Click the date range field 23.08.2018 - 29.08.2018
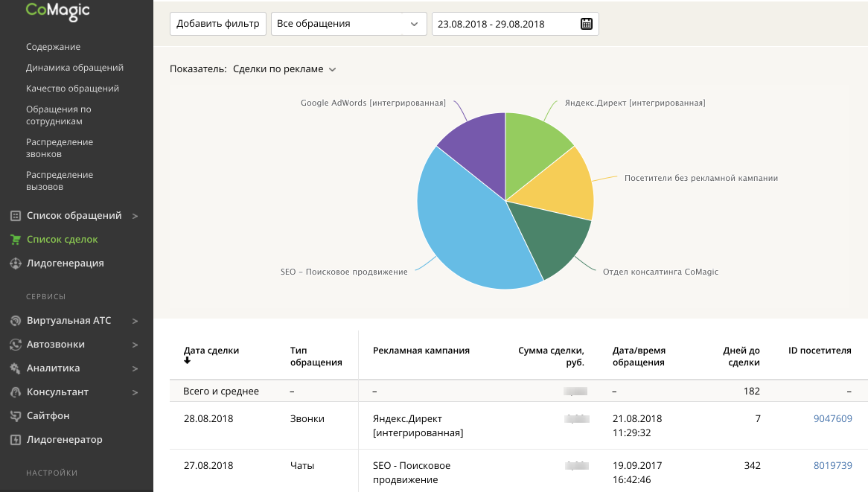Screen dimensions: 868x492 pos(515,24)
